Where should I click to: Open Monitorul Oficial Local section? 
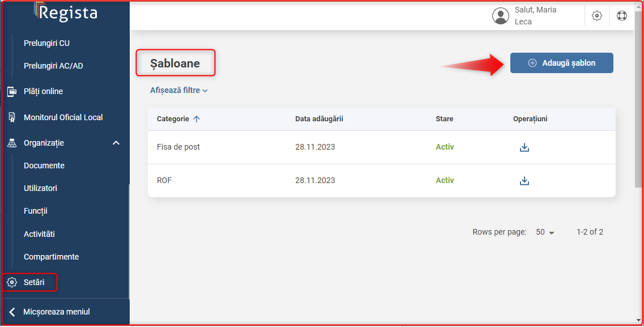coord(63,117)
